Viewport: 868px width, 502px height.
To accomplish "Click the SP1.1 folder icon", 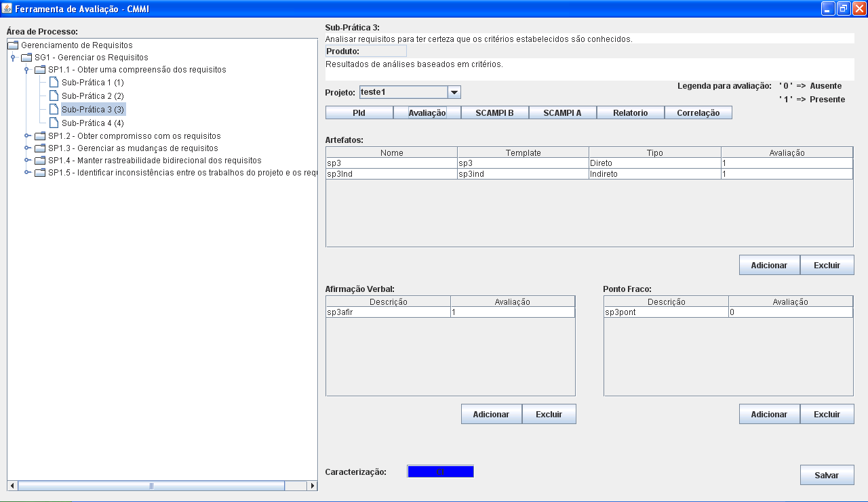I will pyautogui.click(x=40, y=70).
